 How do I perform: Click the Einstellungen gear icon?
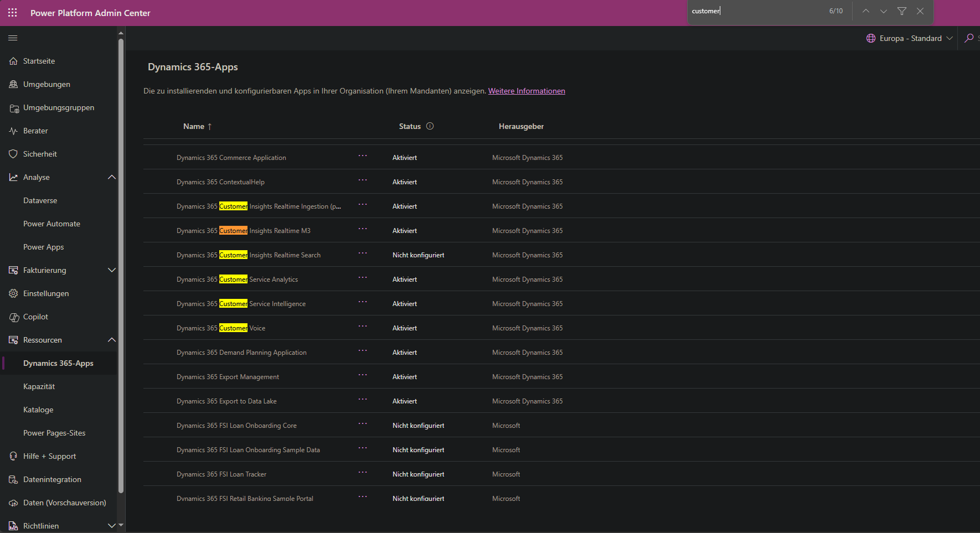coord(13,293)
